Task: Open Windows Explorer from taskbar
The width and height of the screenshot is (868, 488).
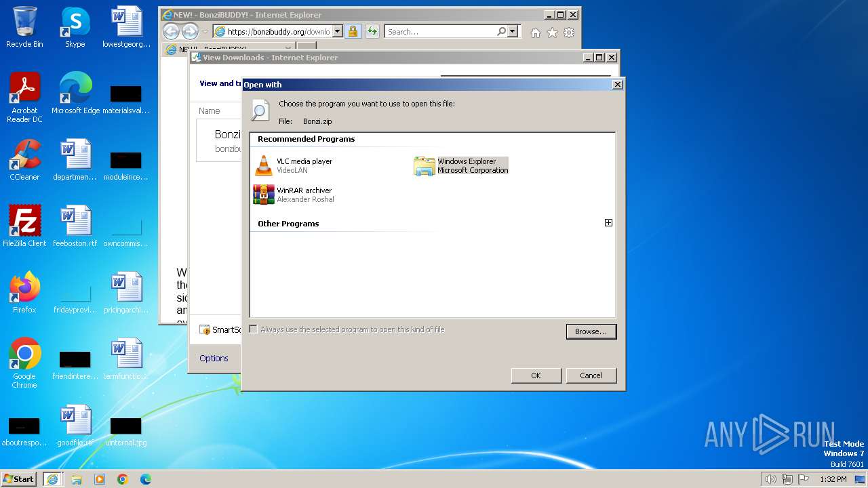Action: point(77,479)
